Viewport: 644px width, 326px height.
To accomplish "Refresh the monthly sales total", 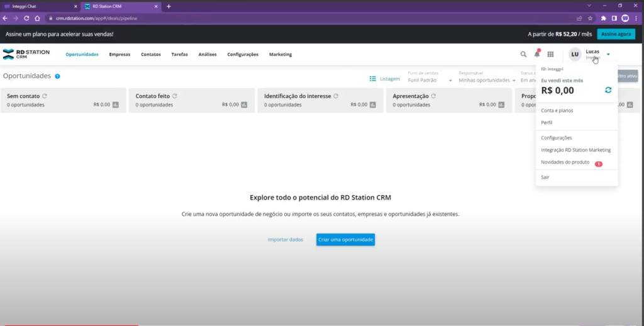I will point(608,90).
